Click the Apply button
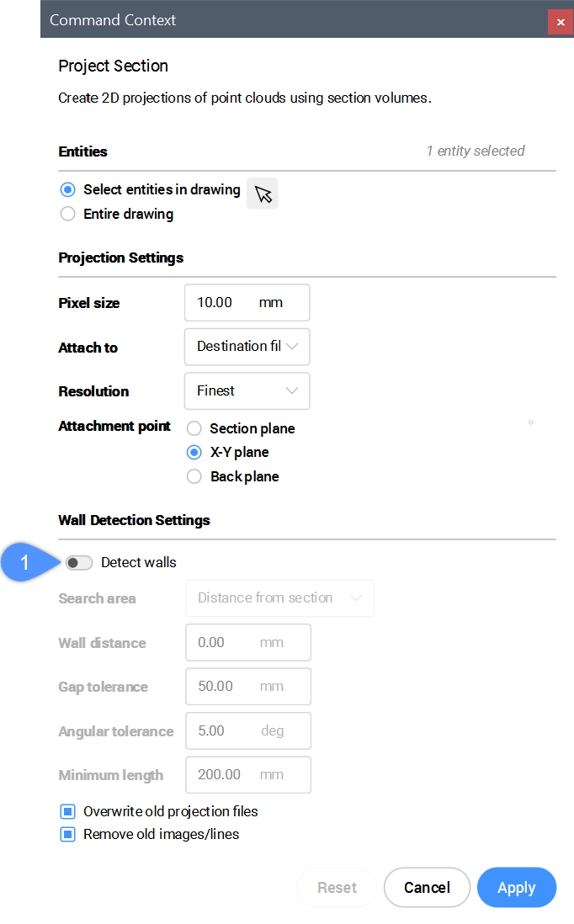 pyautogui.click(x=516, y=888)
